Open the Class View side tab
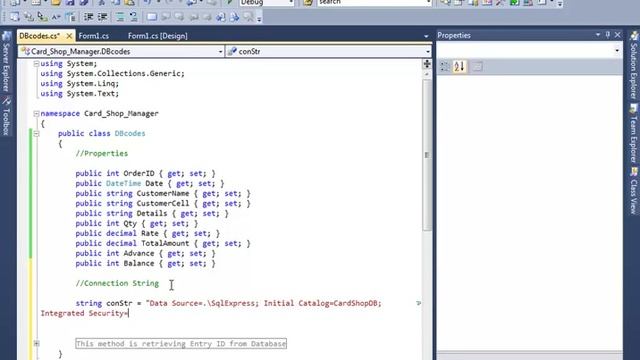This screenshot has height=360, width=640. (x=633, y=191)
